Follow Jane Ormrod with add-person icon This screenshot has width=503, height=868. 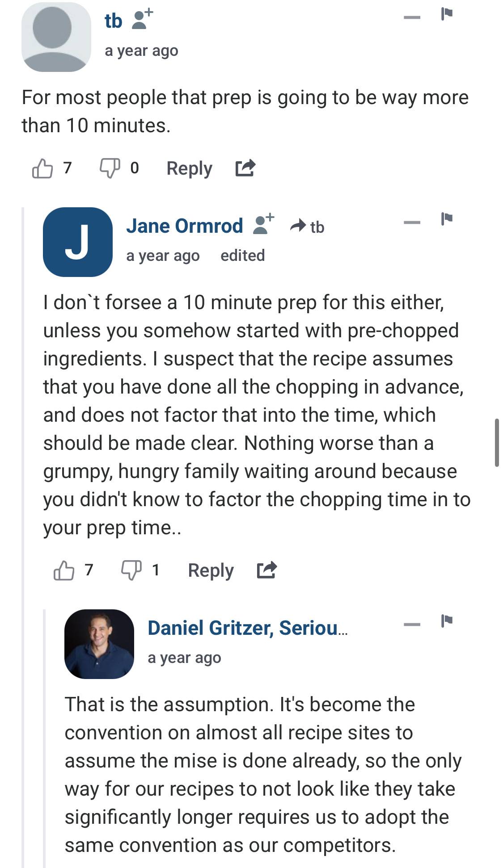pyautogui.click(x=264, y=224)
